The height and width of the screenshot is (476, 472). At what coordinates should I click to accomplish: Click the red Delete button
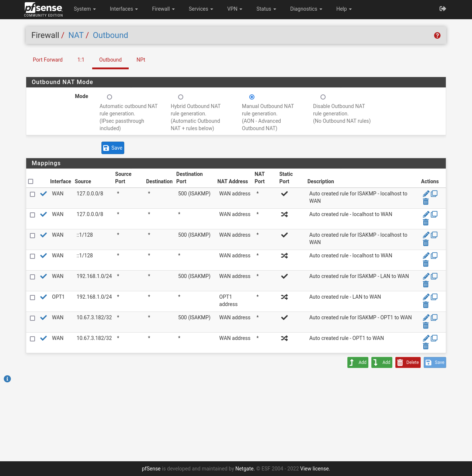click(408, 362)
